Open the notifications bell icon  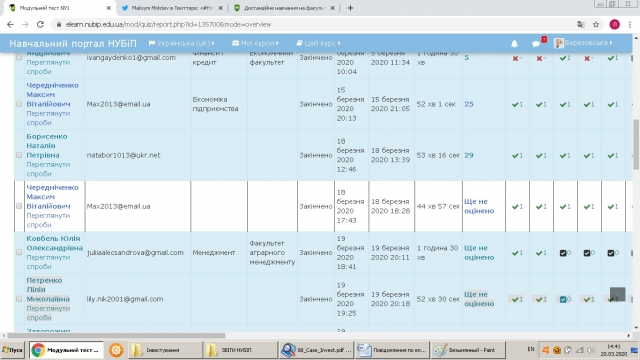[514, 43]
